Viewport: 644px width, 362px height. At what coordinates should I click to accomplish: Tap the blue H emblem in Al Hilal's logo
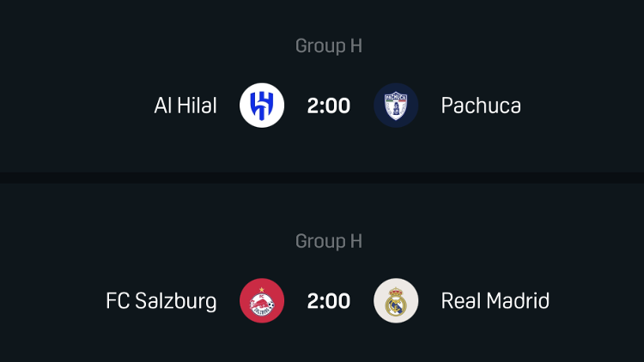[262, 106]
